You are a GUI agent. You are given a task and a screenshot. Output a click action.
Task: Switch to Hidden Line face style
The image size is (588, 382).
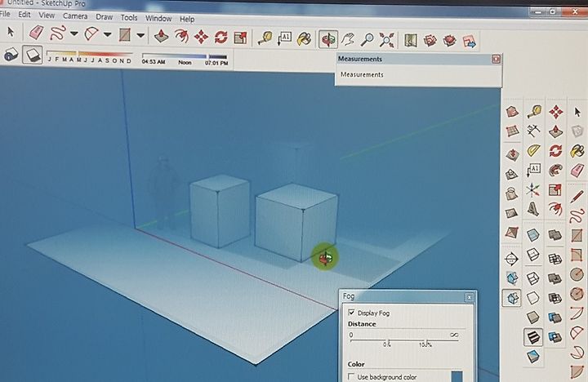tap(532, 298)
